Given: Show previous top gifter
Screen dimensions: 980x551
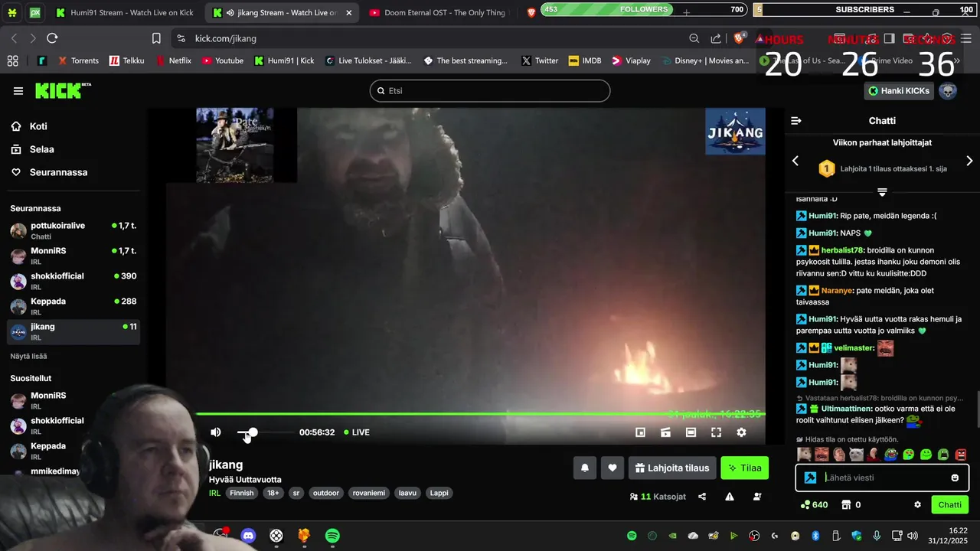Looking at the screenshot, I should point(795,161).
